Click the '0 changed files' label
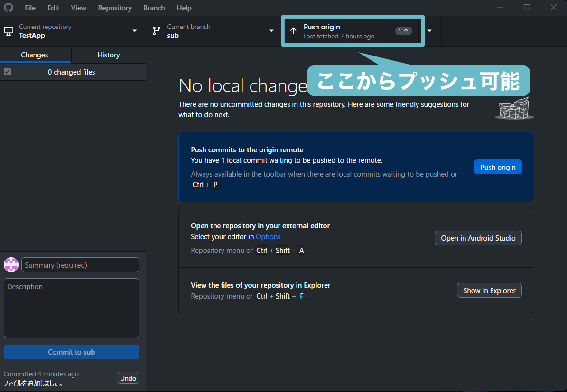 coord(71,72)
